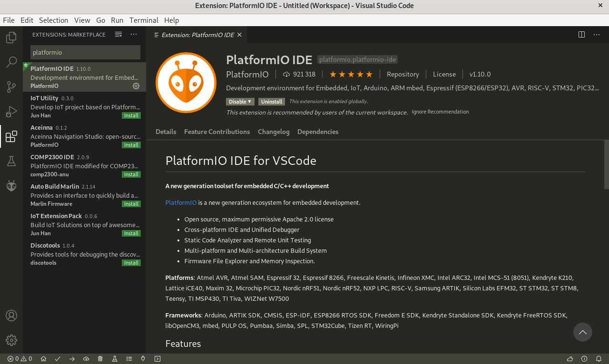The height and width of the screenshot is (364, 609).
Task: Click the platformio.platformio-ide identifier badge
Action: 357,59
